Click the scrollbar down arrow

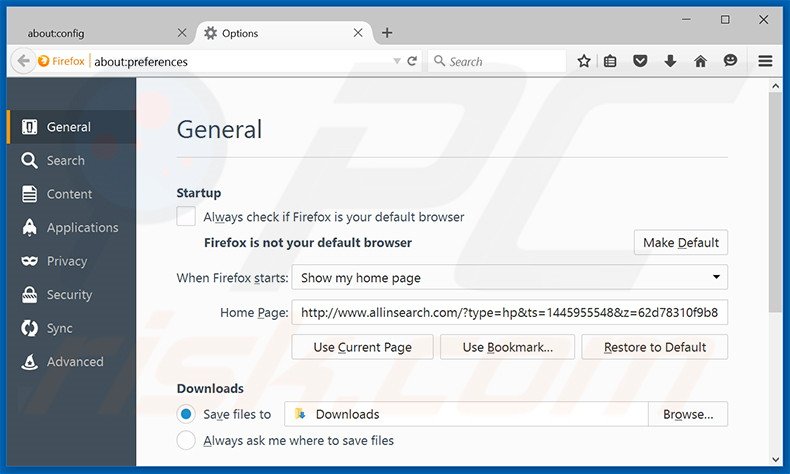tap(775, 459)
